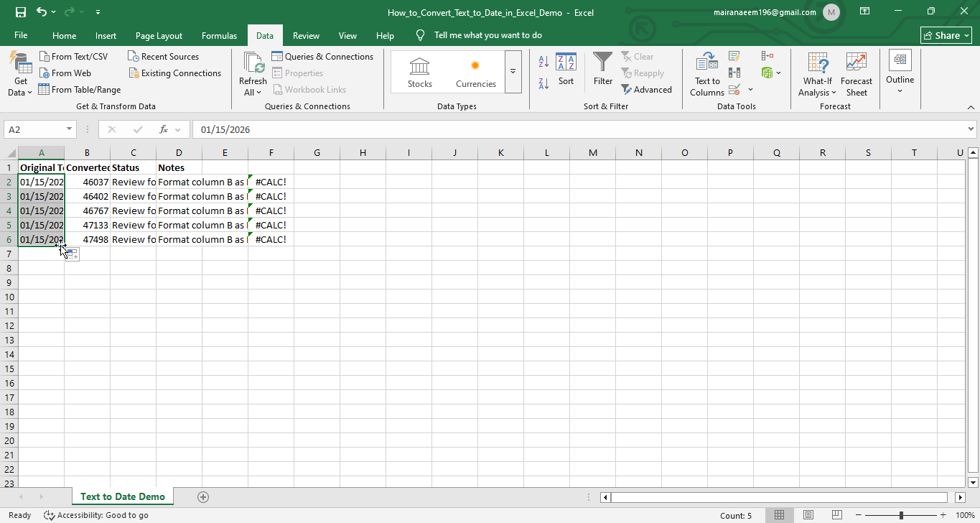Apply the Currencies data type
The image size is (980, 523).
(x=475, y=73)
